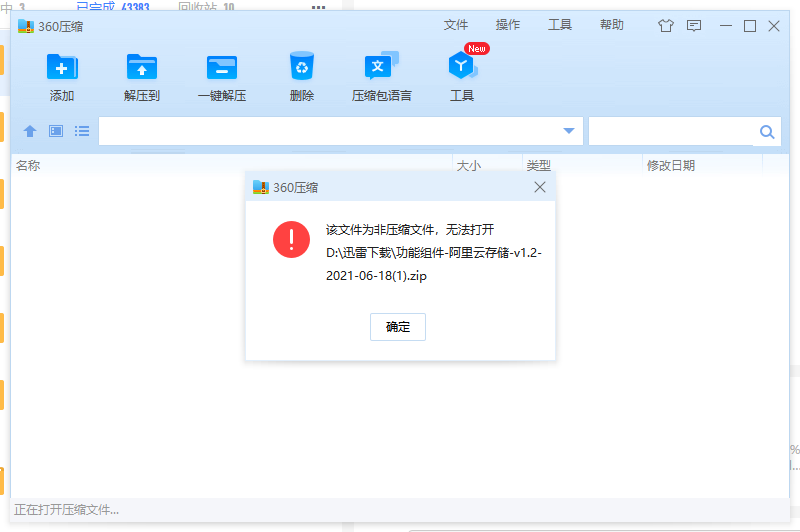Expand the address path dropdown arrow
Screen dimensions: 800x532
[x=569, y=131]
